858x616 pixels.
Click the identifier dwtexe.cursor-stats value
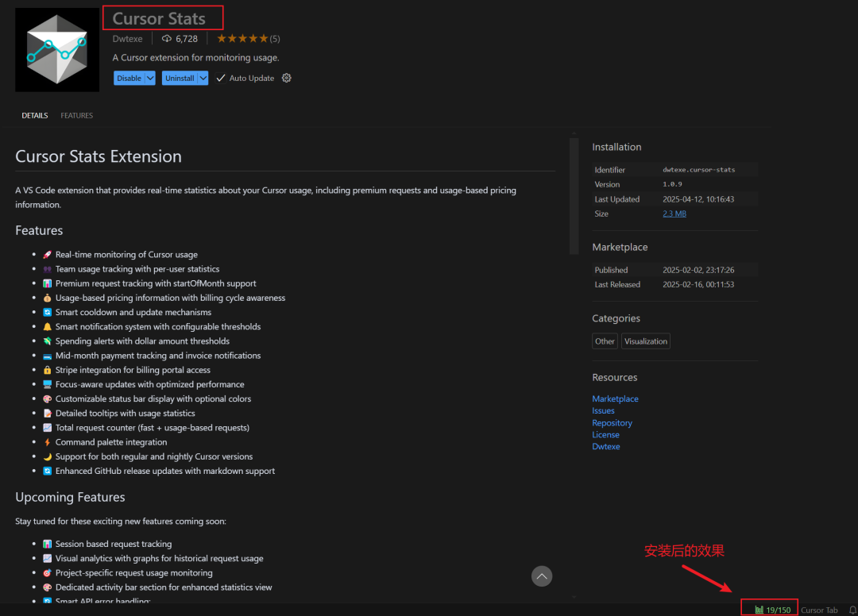coord(699,170)
